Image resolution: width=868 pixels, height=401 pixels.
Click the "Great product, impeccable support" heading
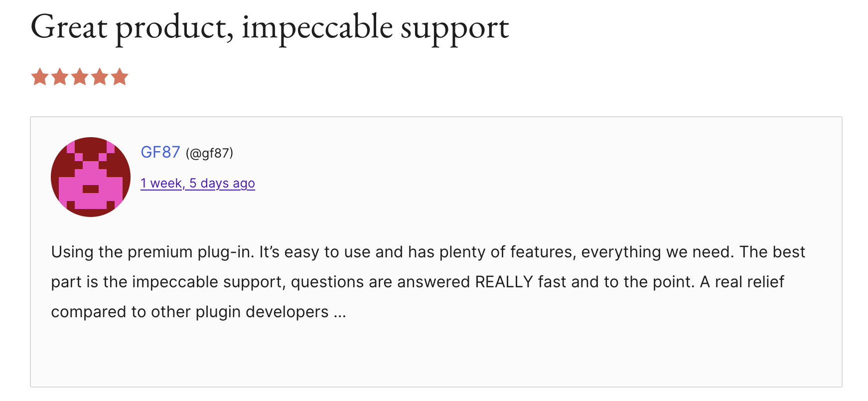point(270,27)
